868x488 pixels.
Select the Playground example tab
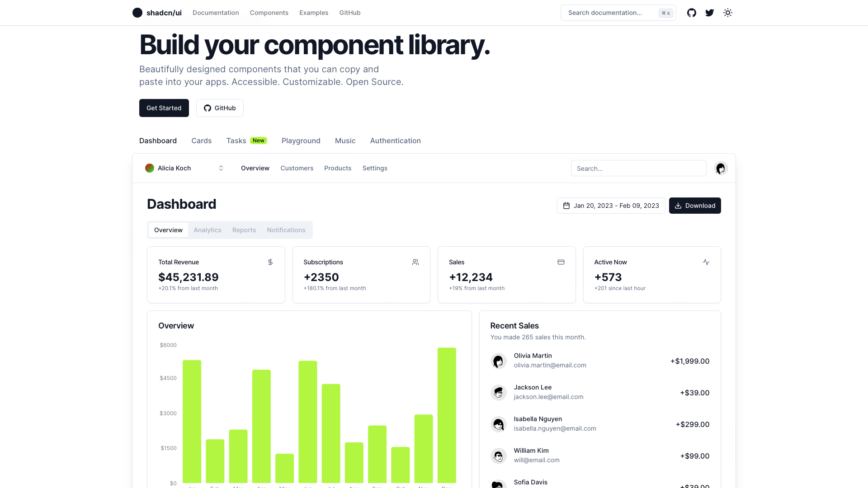301,141
